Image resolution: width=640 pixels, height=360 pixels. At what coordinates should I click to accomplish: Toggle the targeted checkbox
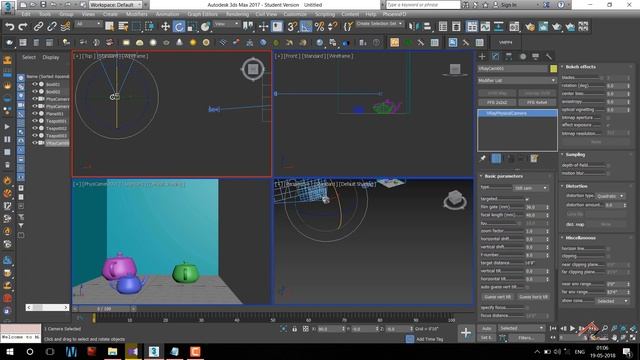tap(527, 199)
